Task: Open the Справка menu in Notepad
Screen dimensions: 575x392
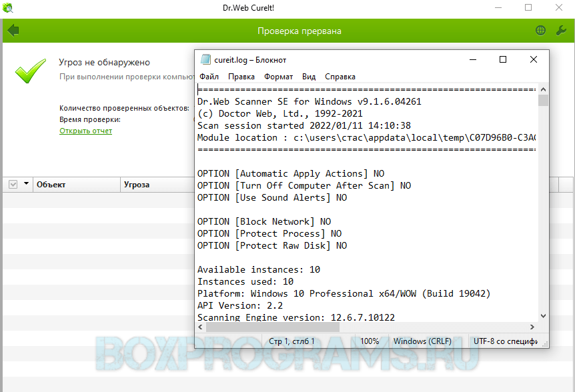Action: [340, 77]
